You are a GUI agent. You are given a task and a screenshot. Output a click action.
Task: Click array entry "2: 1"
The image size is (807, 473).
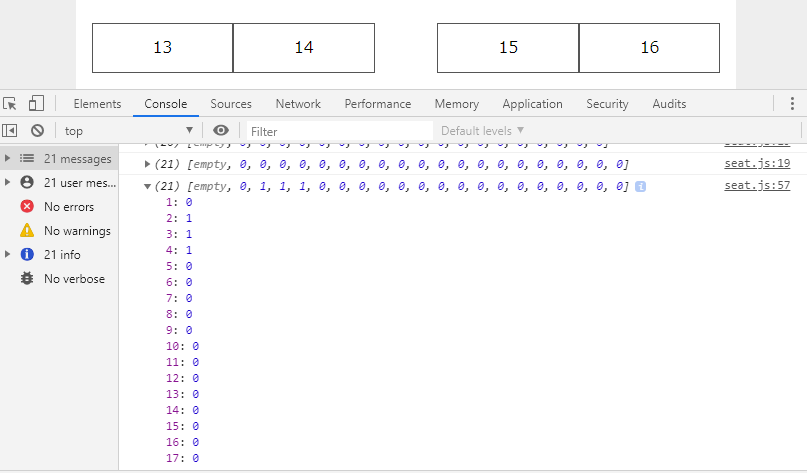pos(179,218)
